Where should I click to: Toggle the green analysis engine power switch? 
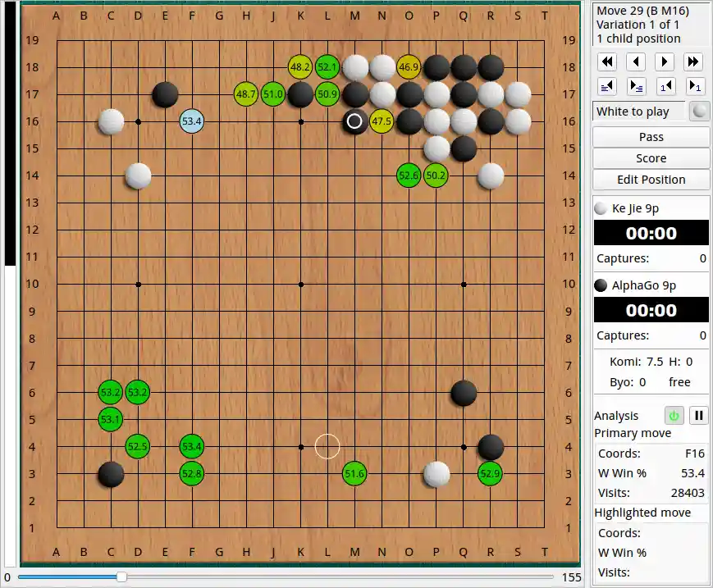[x=674, y=416]
